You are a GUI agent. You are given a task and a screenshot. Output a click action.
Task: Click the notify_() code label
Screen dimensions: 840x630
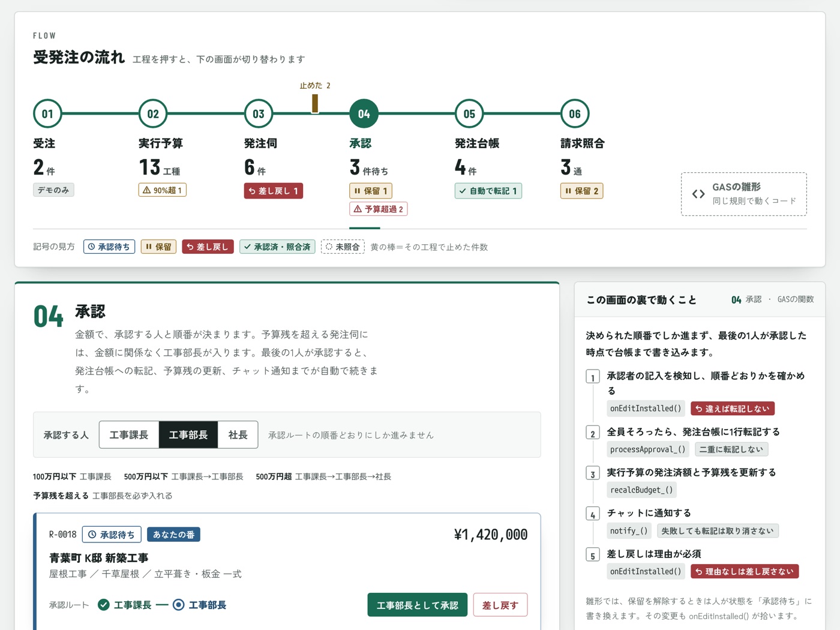629,530
